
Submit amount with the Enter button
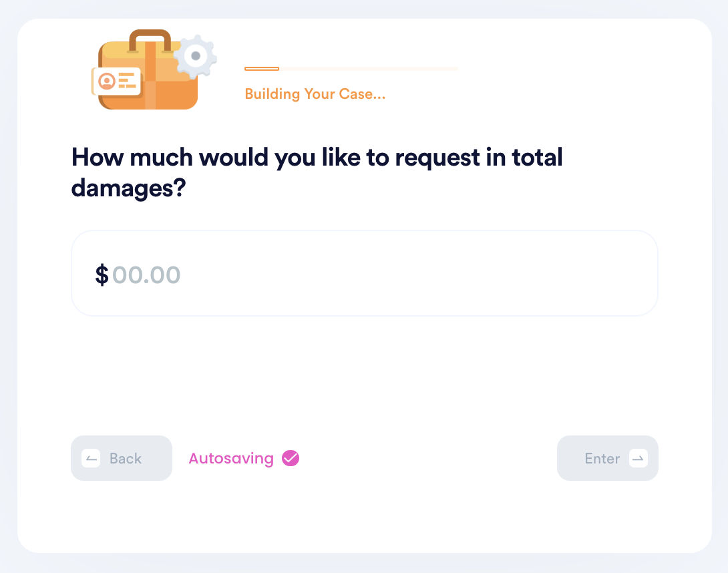pyautogui.click(x=608, y=458)
